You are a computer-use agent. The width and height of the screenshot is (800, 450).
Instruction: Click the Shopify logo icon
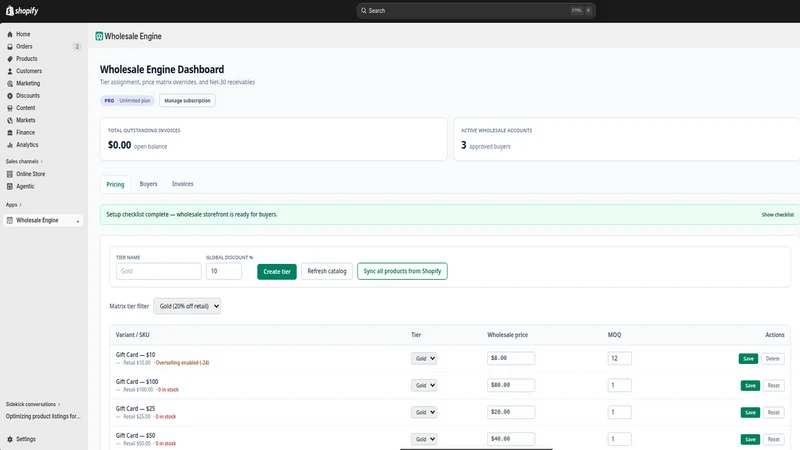coord(10,10)
